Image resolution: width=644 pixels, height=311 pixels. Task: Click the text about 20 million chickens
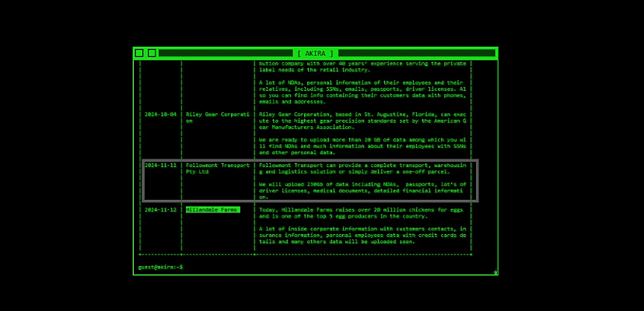point(361,209)
